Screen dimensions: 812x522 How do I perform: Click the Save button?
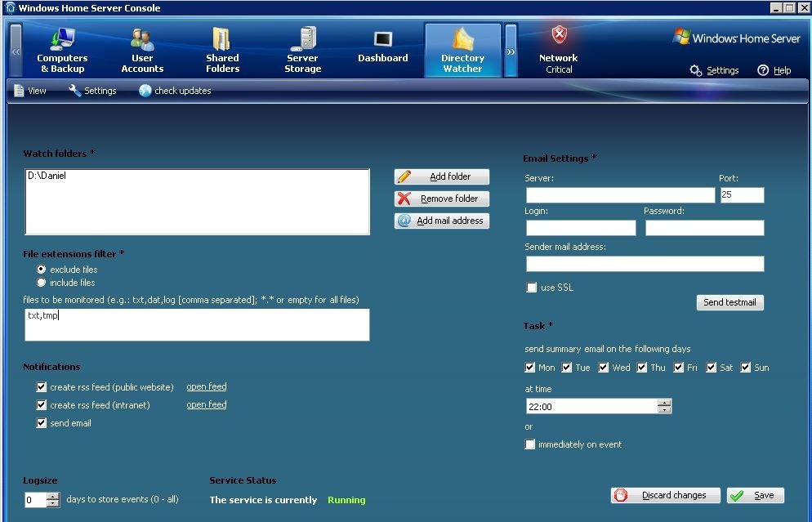[755, 496]
